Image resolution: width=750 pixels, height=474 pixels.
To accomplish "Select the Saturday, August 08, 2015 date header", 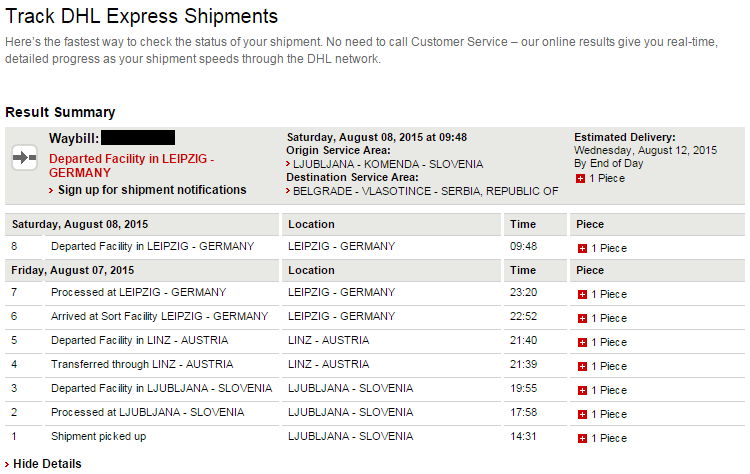I will pos(80,224).
